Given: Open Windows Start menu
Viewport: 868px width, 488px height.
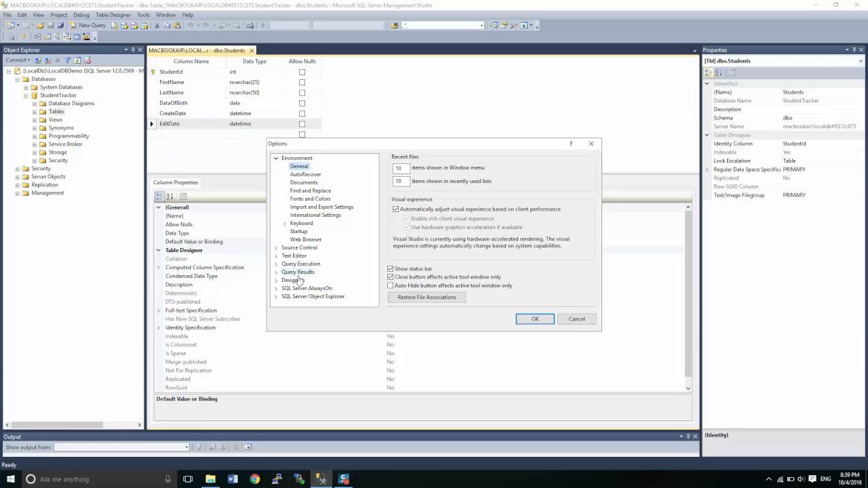Looking at the screenshot, I should click(11, 479).
